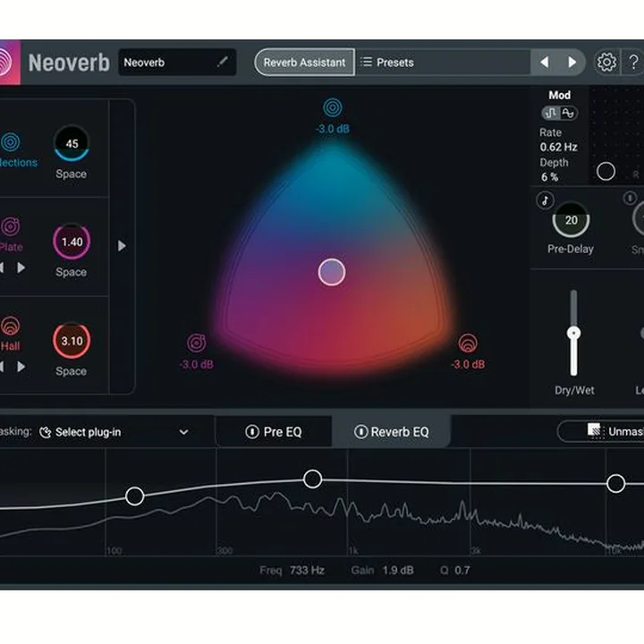Open the Reverb Assistant
Screen dimensions: 644x644
click(x=304, y=63)
